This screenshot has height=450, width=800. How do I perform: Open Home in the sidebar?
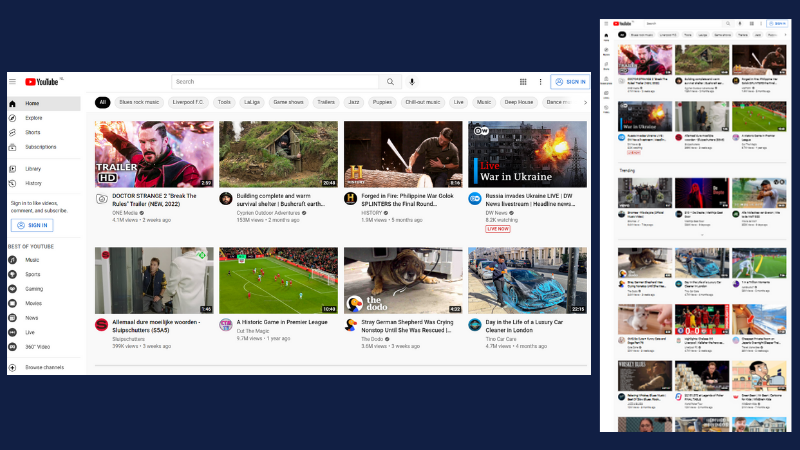tap(44, 104)
